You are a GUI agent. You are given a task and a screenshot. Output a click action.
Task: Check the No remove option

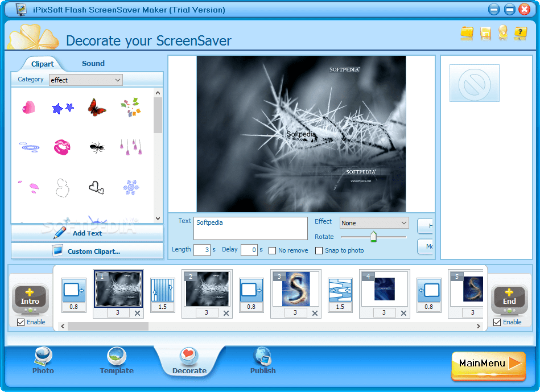coord(271,250)
